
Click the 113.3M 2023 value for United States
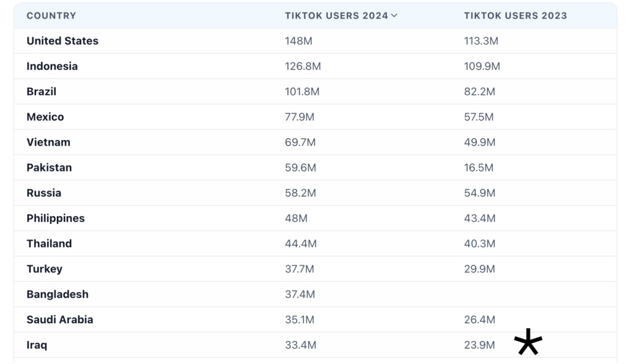[x=481, y=41]
